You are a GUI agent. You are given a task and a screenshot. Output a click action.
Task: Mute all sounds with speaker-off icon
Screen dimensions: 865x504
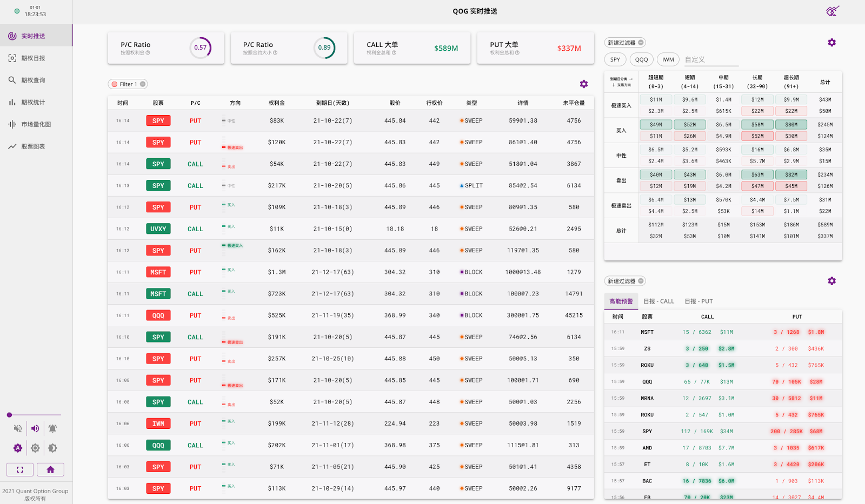(18, 428)
